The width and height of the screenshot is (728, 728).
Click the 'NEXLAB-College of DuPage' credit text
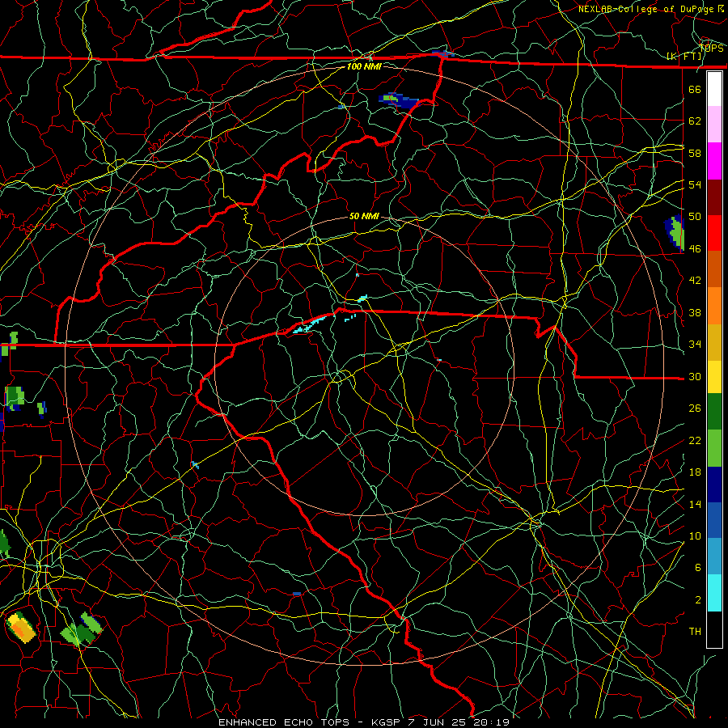click(645, 9)
